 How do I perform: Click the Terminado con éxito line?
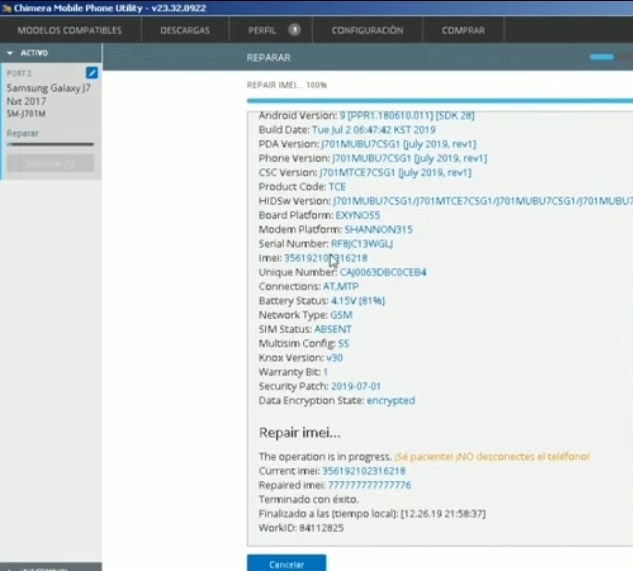coord(309,500)
